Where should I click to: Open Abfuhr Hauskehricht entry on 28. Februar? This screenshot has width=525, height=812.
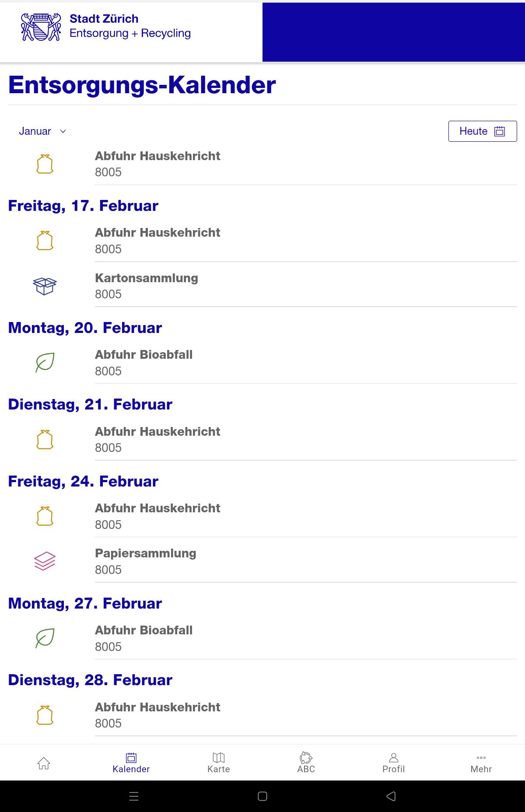point(262,715)
